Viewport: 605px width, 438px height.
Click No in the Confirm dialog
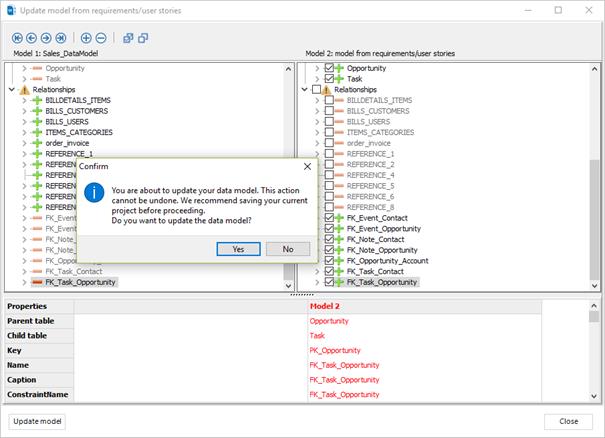288,249
